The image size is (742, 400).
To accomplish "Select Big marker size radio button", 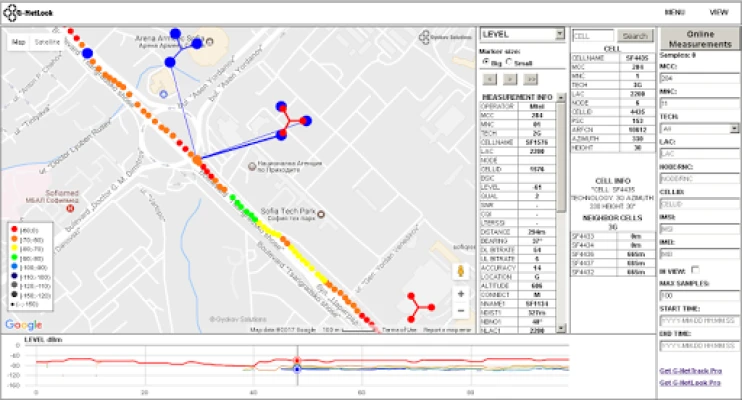I will (x=485, y=61).
